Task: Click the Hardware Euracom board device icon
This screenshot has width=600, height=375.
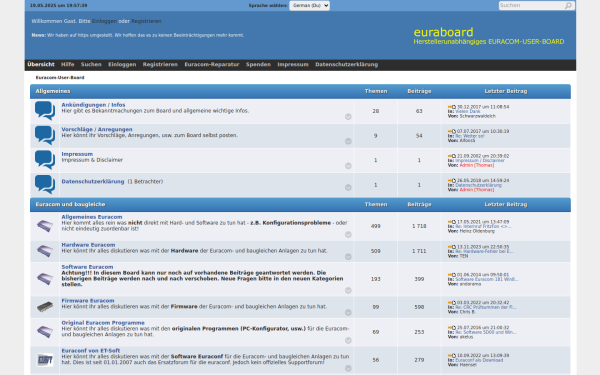Action: point(45,251)
